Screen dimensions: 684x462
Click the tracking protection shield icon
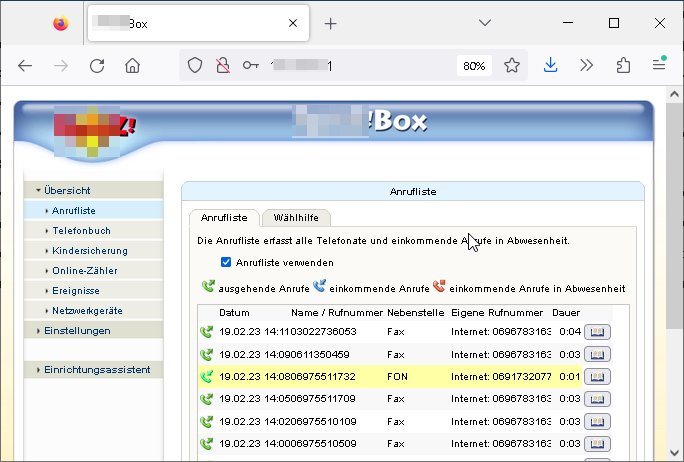(x=195, y=65)
